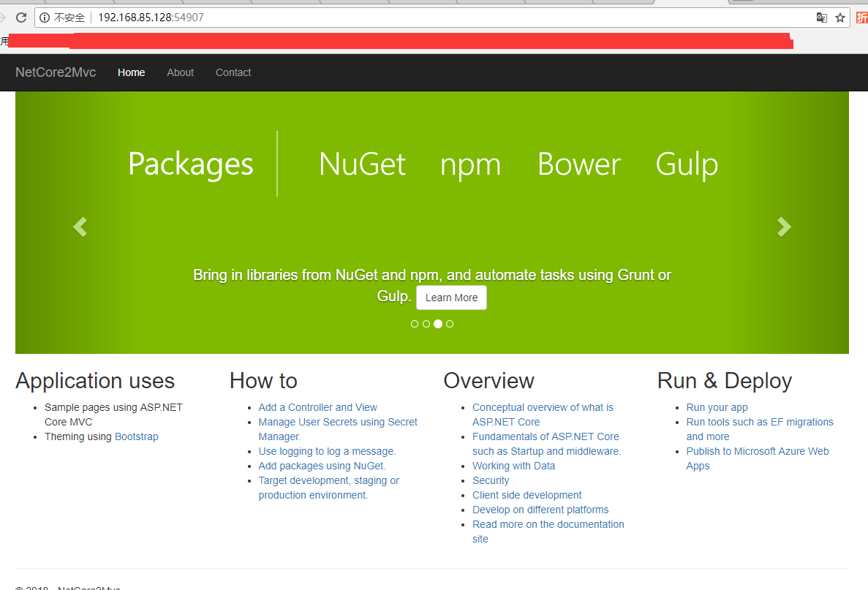Image resolution: width=868 pixels, height=590 pixels.
Task: Click the 'How to' heading
Action: click(263, 381)
